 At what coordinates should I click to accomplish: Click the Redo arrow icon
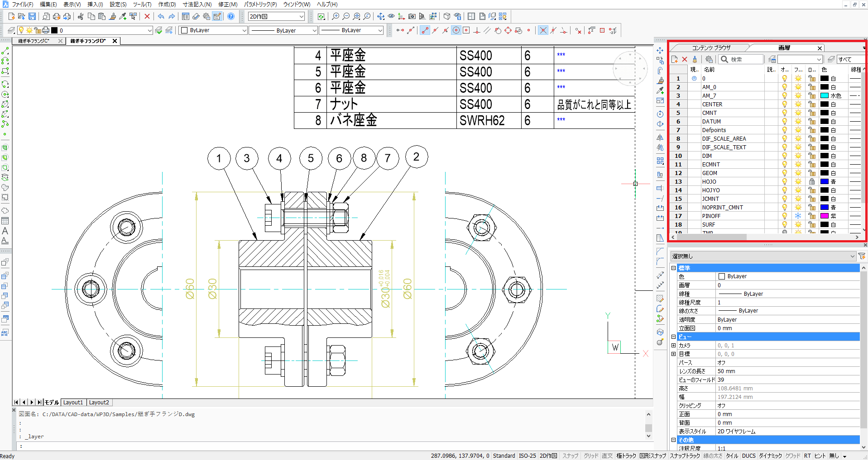(172, 16)
